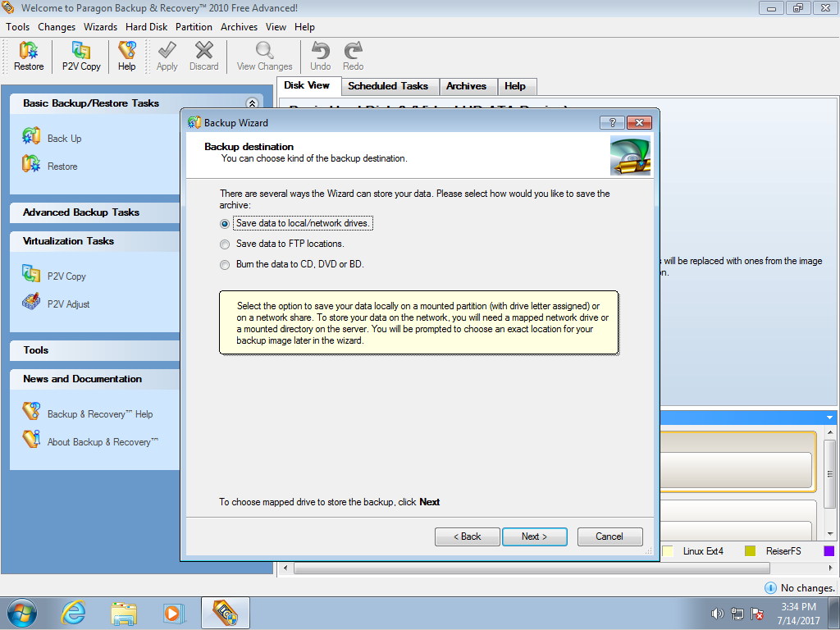Choose Burn the data to CD, DVD or BD
This screenshot has height=630, width=840.
(x=225, y=264)
